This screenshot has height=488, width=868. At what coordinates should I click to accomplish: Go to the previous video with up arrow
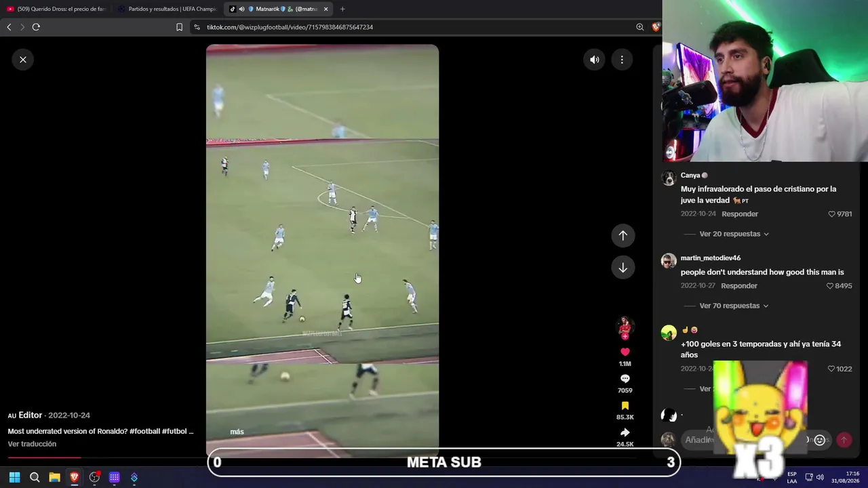[x=623, y=235]
